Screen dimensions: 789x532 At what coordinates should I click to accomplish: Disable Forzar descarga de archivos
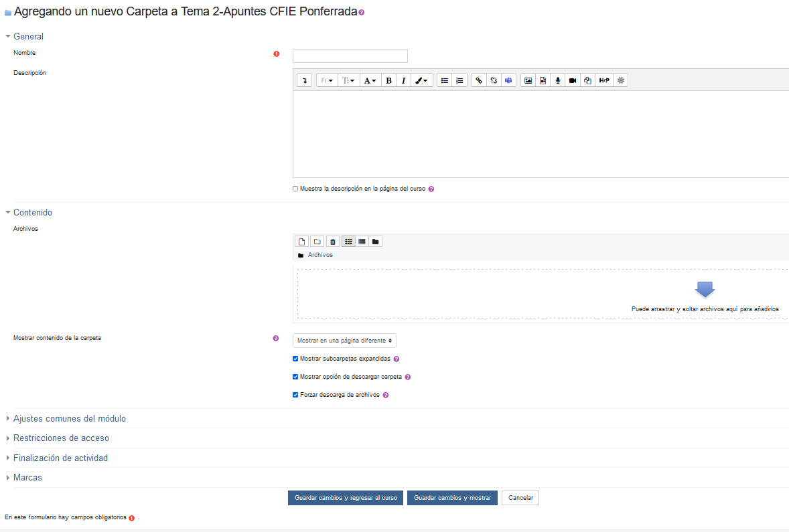(295, 395)
